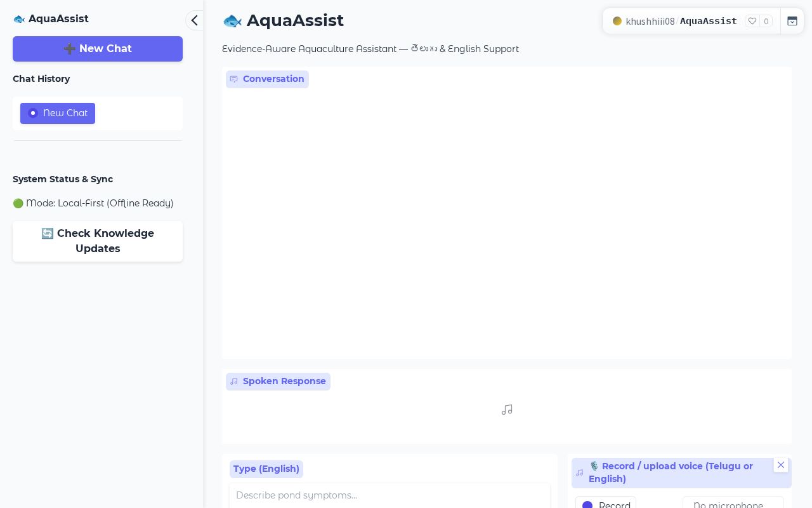Click the heart like icon for AquaAssist
The width and height of the screenshot is (812, 508).
pos(752,21)
